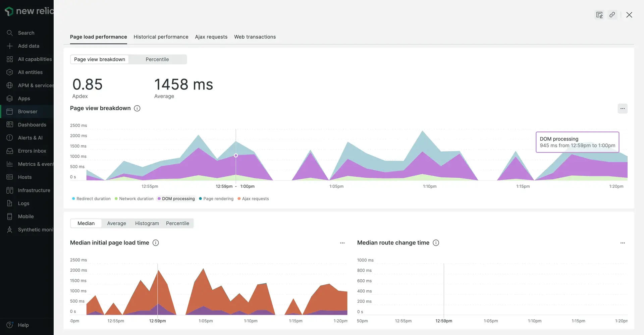Open the Errors inbox

pos(32,151)
